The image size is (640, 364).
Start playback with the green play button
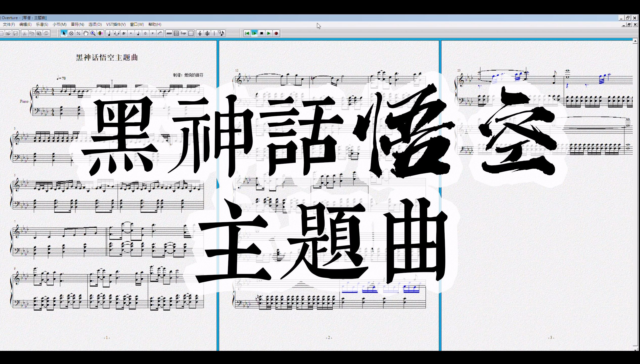coord(269,33)
